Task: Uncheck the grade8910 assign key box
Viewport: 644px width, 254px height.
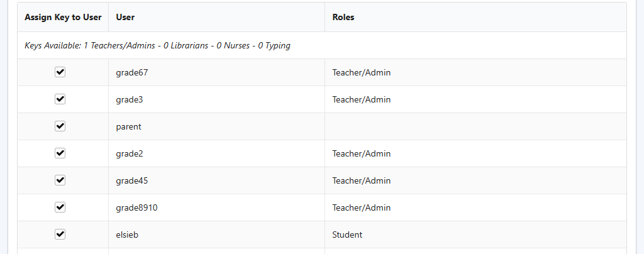Action: click(x=60, y=207)
